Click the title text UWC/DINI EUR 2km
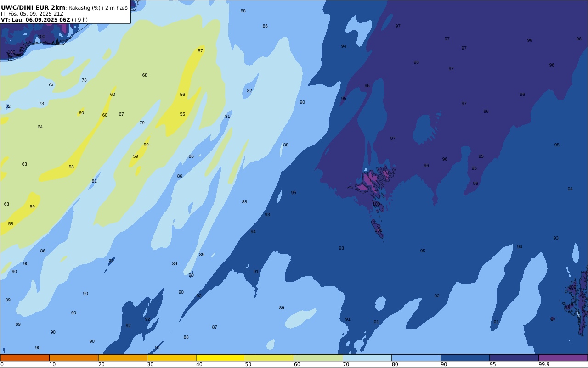This screenshot has height=368, width=588. pyautogui.click(x=33, y=7)
